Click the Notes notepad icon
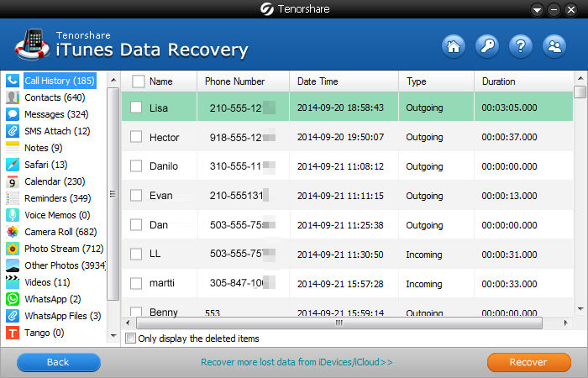Screen dimensions: 588x378 13,148
